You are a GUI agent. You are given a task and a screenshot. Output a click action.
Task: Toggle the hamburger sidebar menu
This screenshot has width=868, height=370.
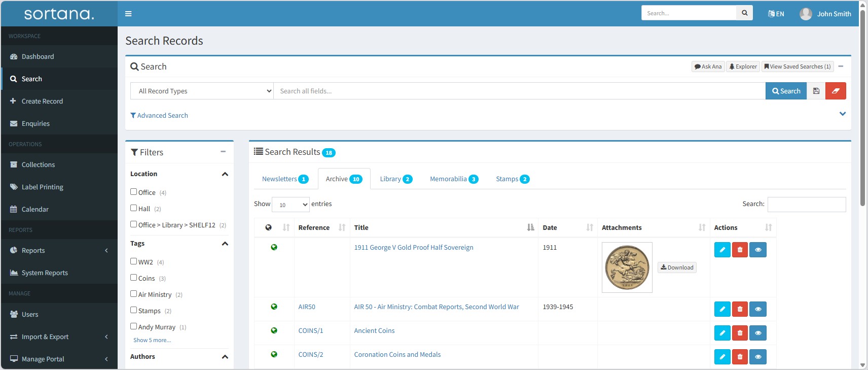128,14
